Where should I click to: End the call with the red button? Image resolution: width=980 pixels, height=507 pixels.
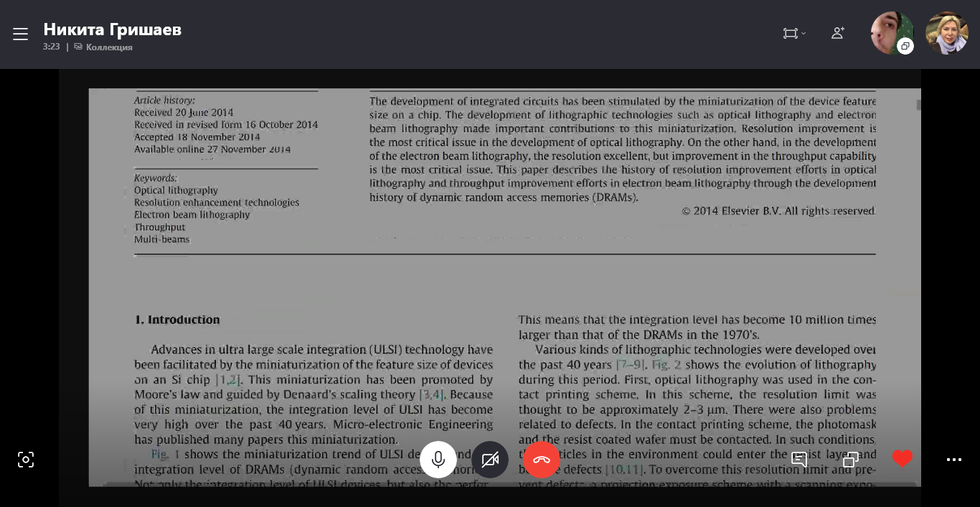pos(542,460)
